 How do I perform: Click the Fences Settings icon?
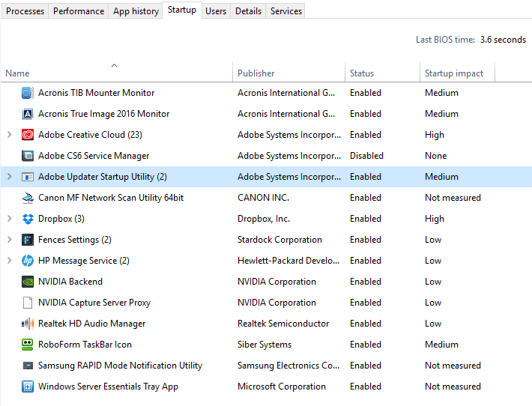28,240
